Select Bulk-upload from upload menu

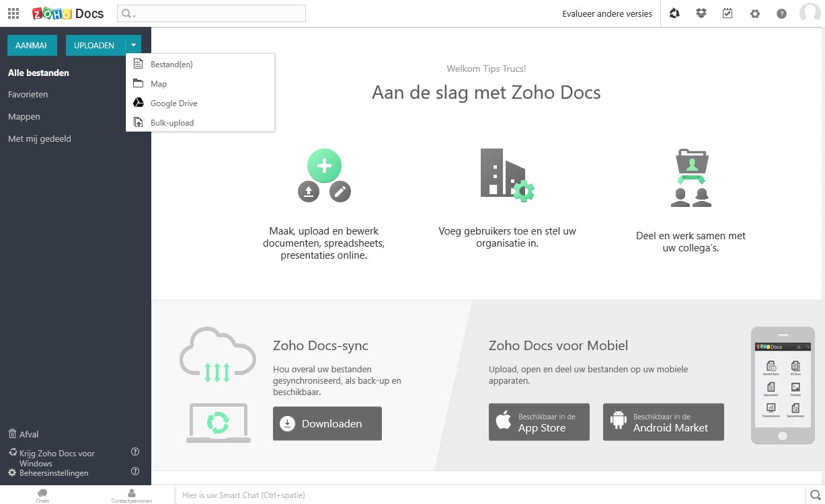(x=200, y=122)
